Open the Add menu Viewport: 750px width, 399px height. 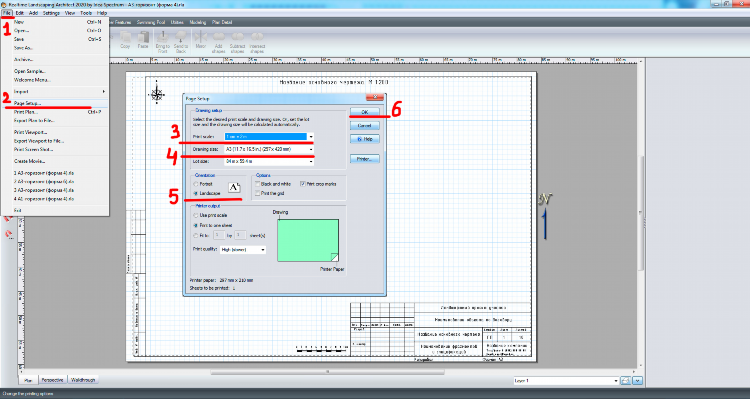(33, 13)
